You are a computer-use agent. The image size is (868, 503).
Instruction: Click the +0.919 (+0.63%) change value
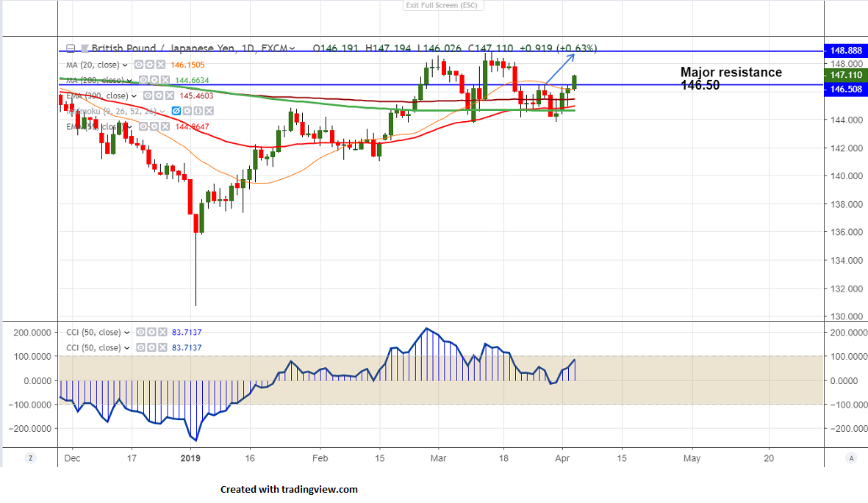558,48
